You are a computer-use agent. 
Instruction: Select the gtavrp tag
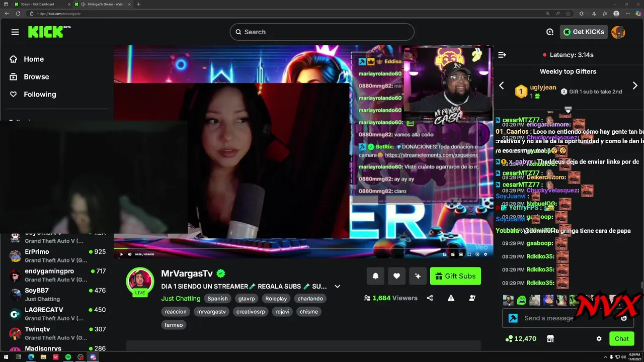click(x=247, y=299)
